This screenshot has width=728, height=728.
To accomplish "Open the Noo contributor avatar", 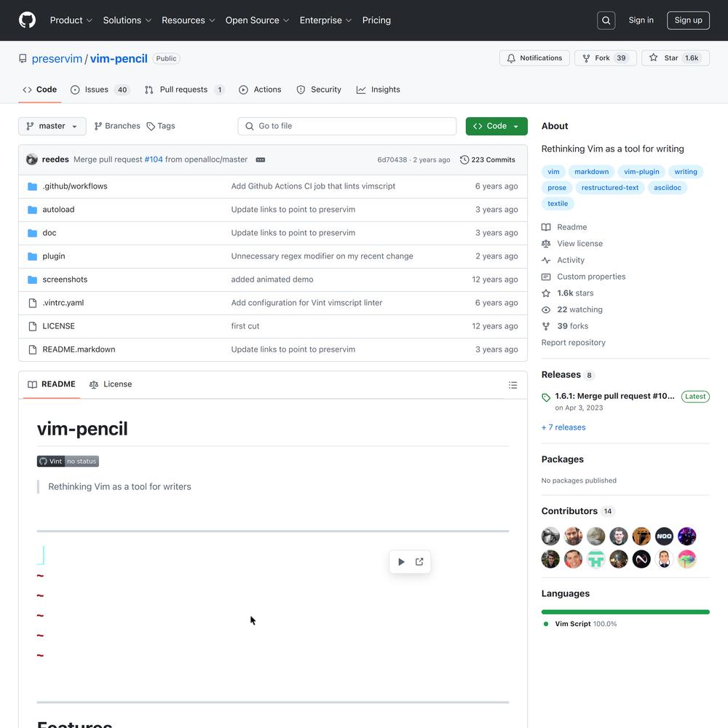I will pyautogui.click(x=664, y=537).
